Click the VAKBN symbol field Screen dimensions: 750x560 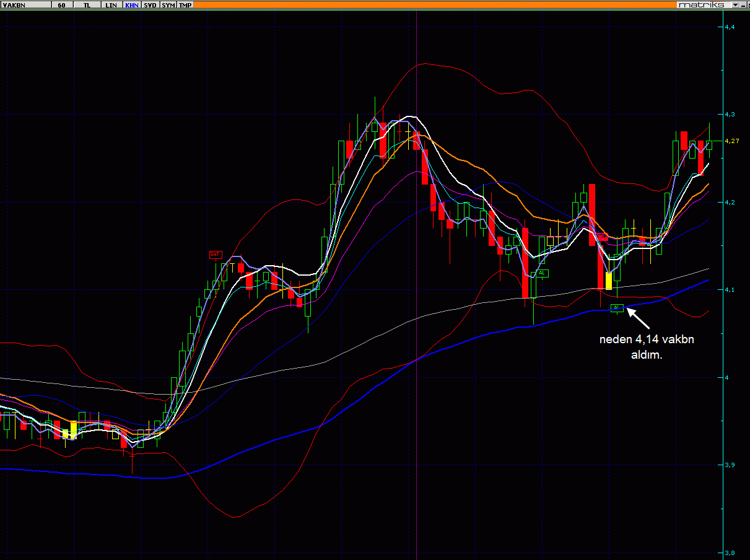(25, 4)
